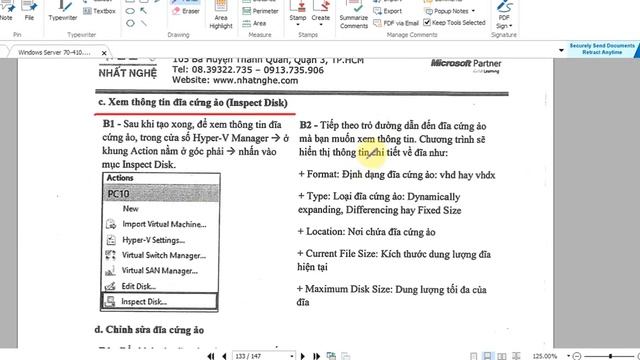Choose the Area Highlight tool
Viewport: 640px width, 360px height.
[x=221, y=15]
